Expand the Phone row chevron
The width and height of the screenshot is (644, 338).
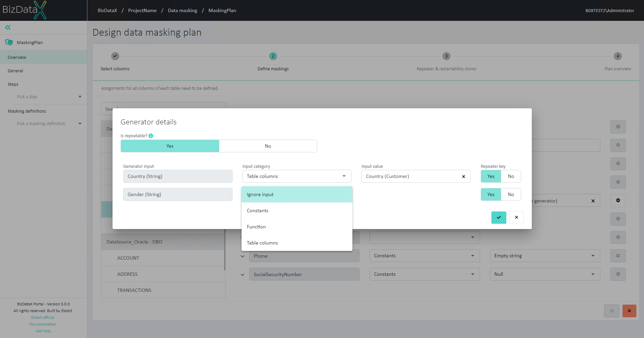243,256
